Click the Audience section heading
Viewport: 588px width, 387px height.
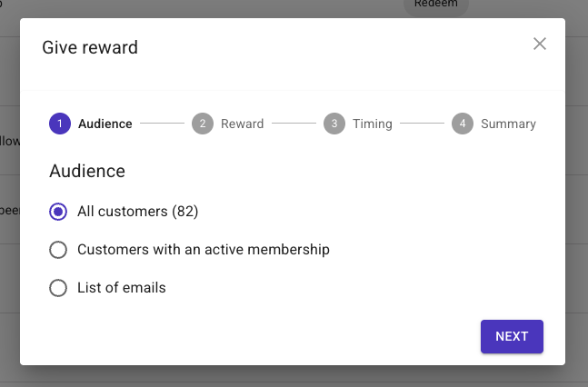87,171
